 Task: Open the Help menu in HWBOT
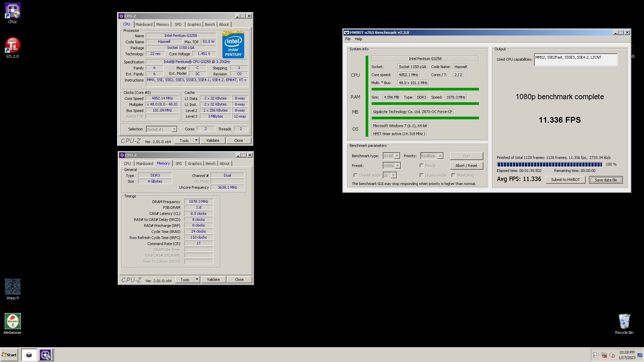click(x=359, y=39)
